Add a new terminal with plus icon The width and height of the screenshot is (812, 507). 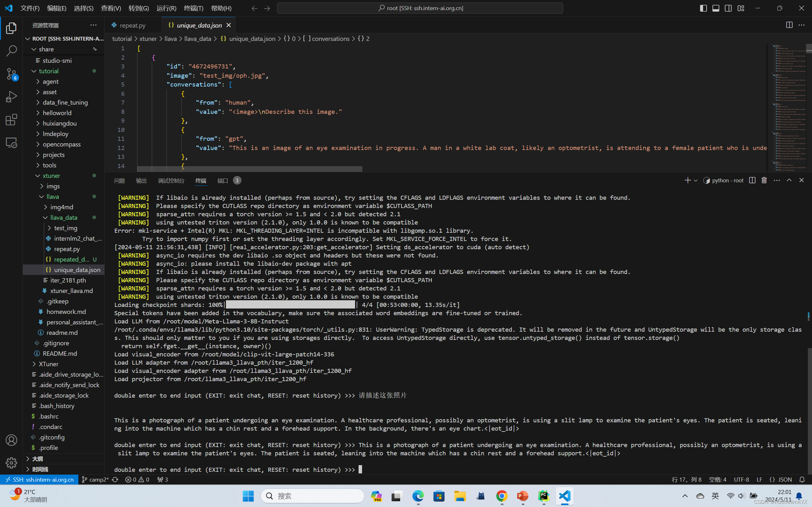tap(688, 180)
